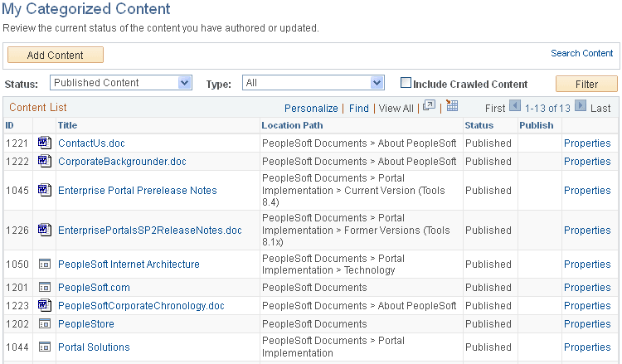Go to previous rows with left arrow

515,107
